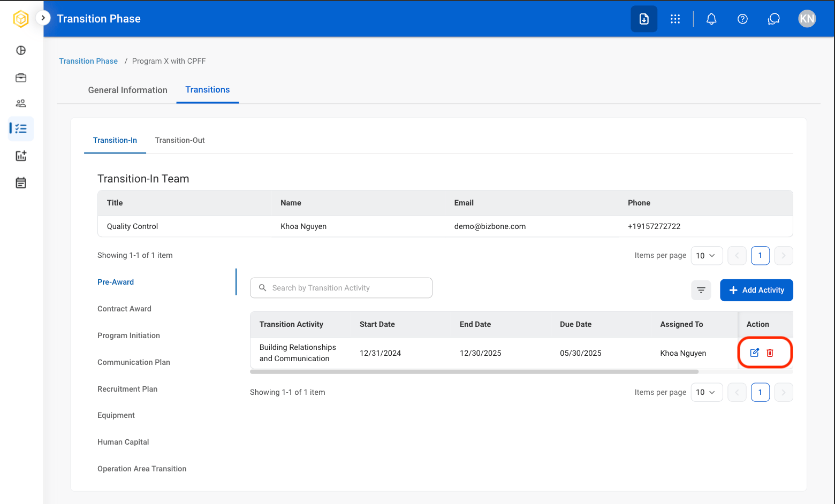Open the chat messages icon in header
Image resolution: width=835 pixels, height=504 pixels.
click(x=774, y=19)
